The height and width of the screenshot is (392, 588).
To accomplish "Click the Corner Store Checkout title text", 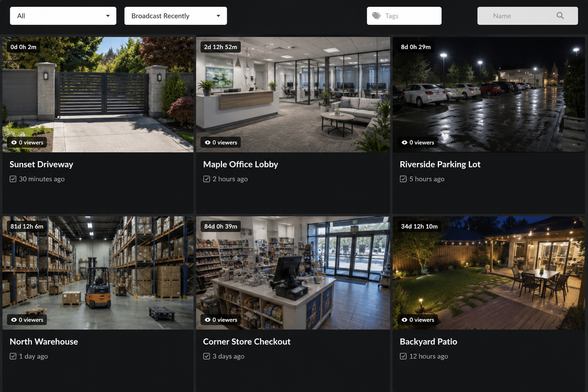I will click(247, 341).
